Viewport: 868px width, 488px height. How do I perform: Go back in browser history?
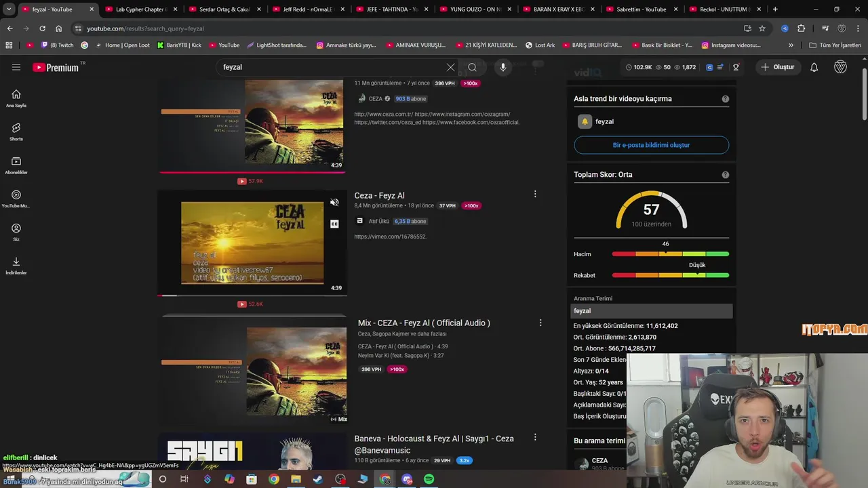[9, 28]
